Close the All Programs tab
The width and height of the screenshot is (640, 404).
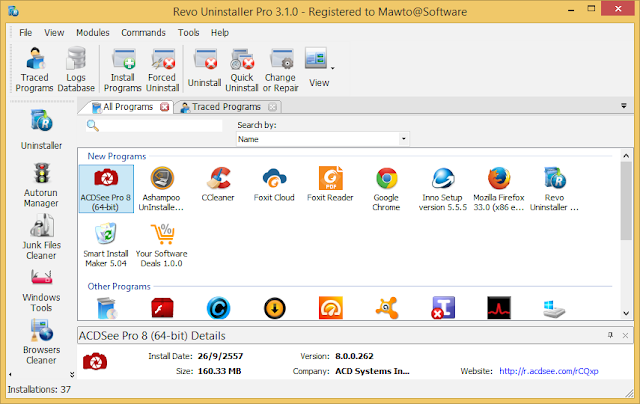164,107
